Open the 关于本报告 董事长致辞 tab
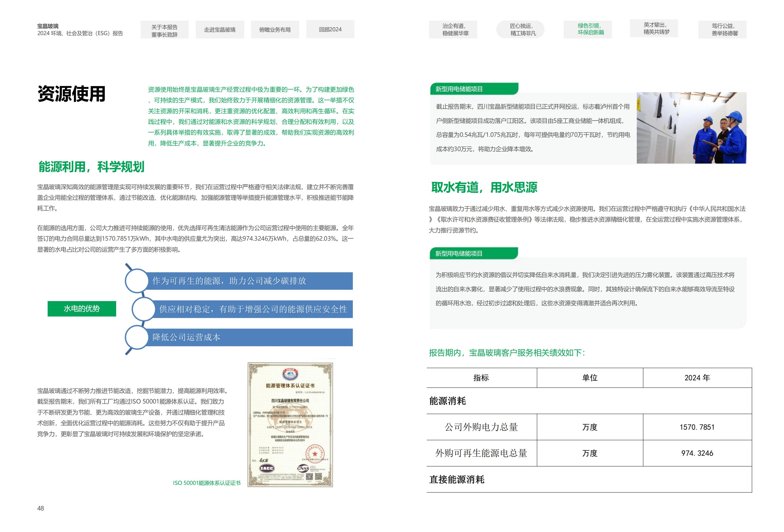 point(164,30)
